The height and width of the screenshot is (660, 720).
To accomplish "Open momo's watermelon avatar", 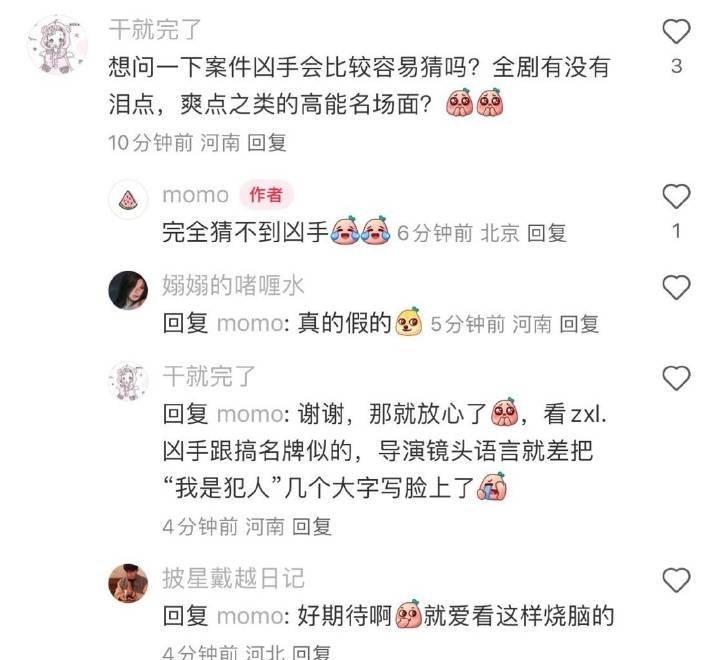I will [128, 199].
